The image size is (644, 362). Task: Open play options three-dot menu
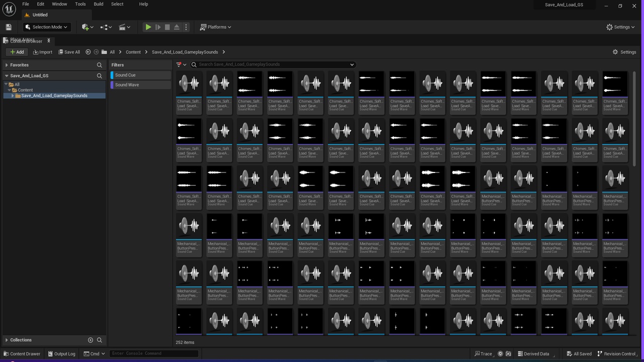click(186, 27)
